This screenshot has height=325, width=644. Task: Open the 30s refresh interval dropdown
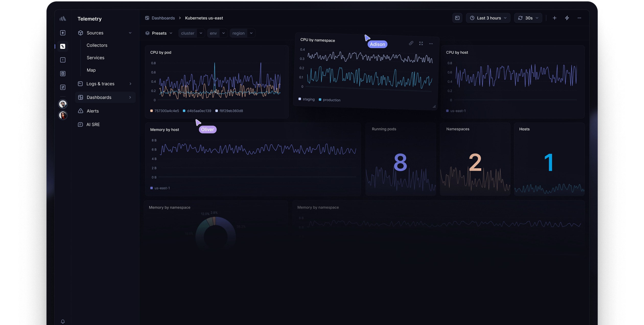(528, 18)
